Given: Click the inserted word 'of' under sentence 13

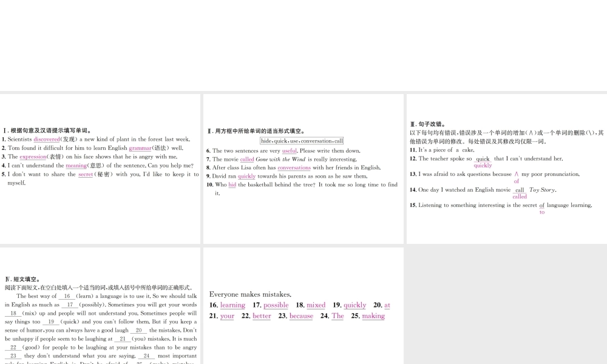Looking at the screenshot, I should 517,181.
